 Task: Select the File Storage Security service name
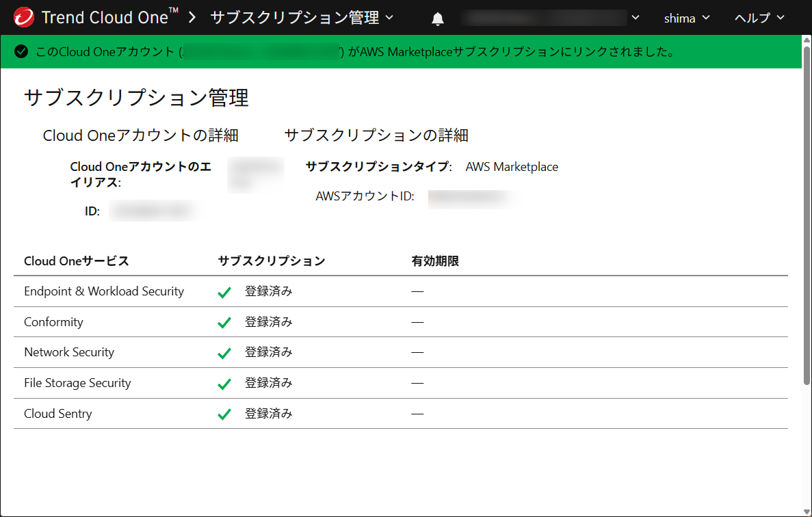point(77,383)
